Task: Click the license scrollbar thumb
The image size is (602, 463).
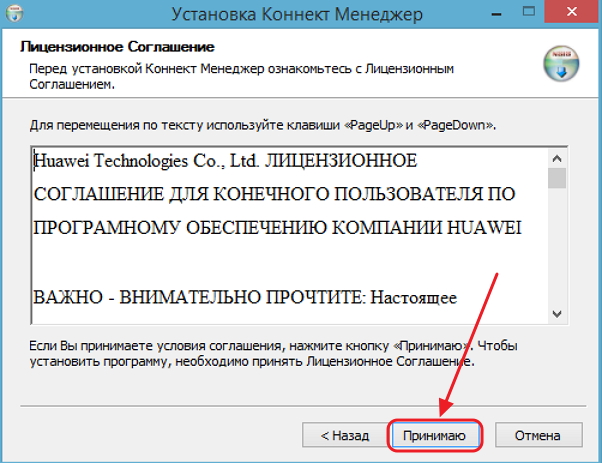Action: (x=557, y=178)
